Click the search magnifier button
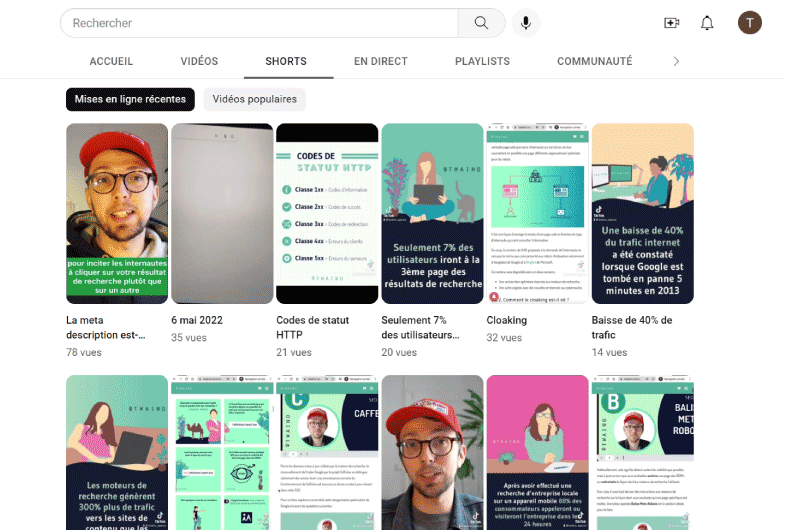The height and width of the screenshot is (530, 800). [481, 23]
